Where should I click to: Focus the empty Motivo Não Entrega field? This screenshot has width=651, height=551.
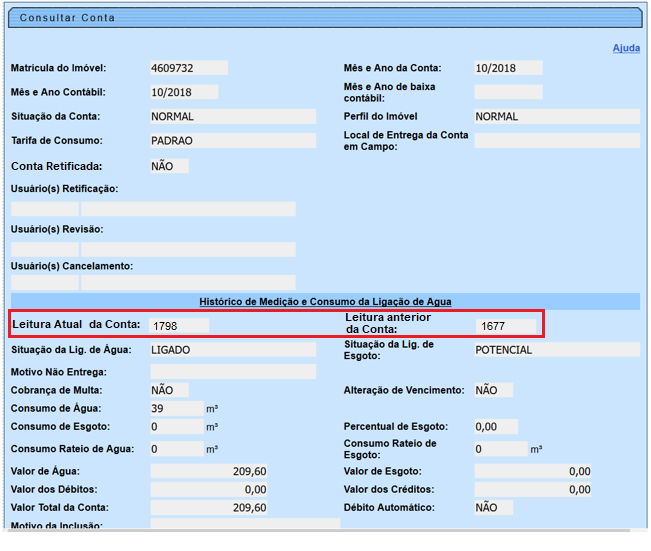232,372
